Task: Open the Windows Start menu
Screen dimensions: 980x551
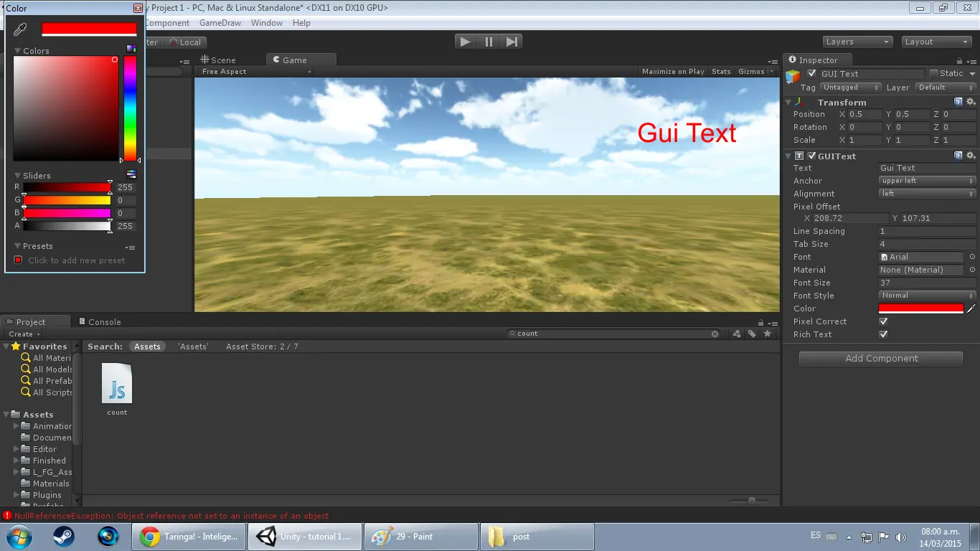Action: pyautogui.click(x=18, y=537)
